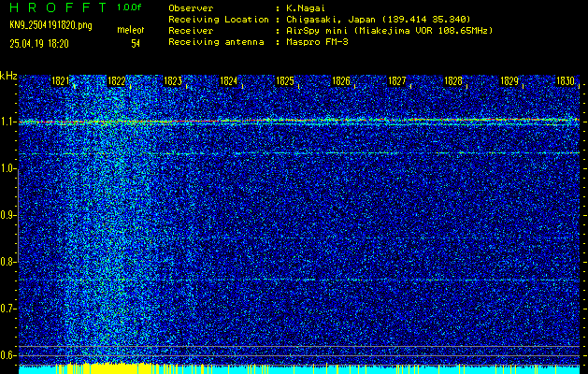Click the Chigasaki, Japan location text
The image size is (588, 374).
click(378, 20)
